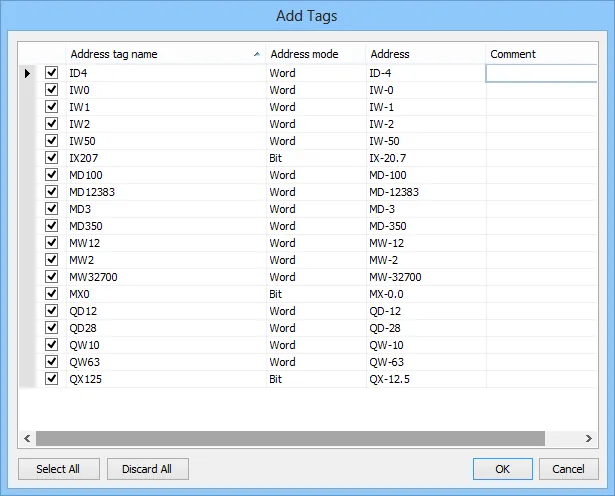Dismiss dialog with Cancel button

[x=568, y=469]
